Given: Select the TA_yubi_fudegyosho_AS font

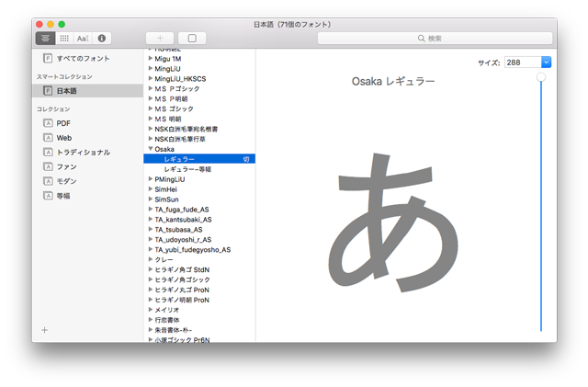Looking at the screenshot, I should tap(193, 250).
